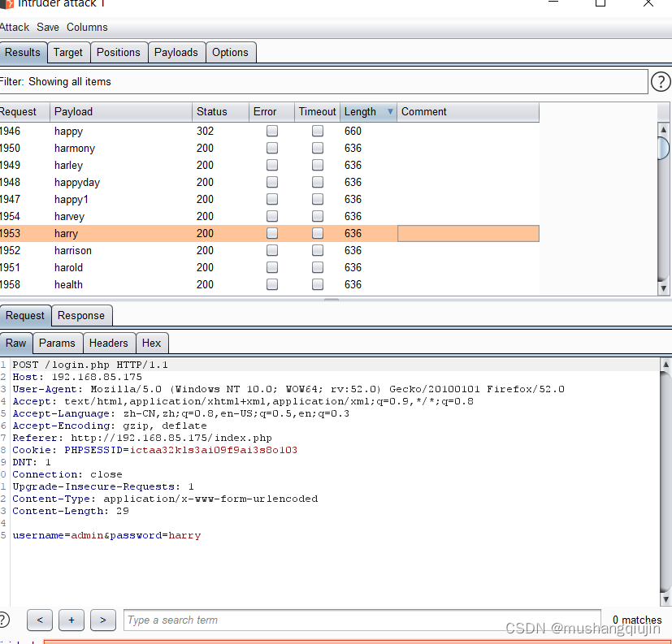This screenshot has width=672, height=644.
Task: Click the username=admin&password=harry body line
Action: (106, 535)
